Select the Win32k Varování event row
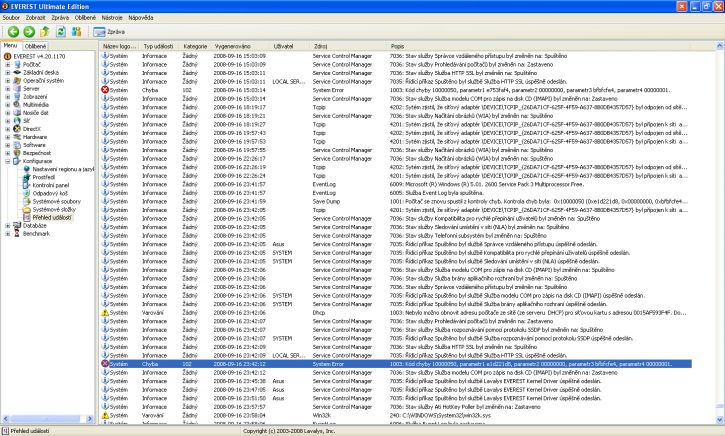 point(396,415)
